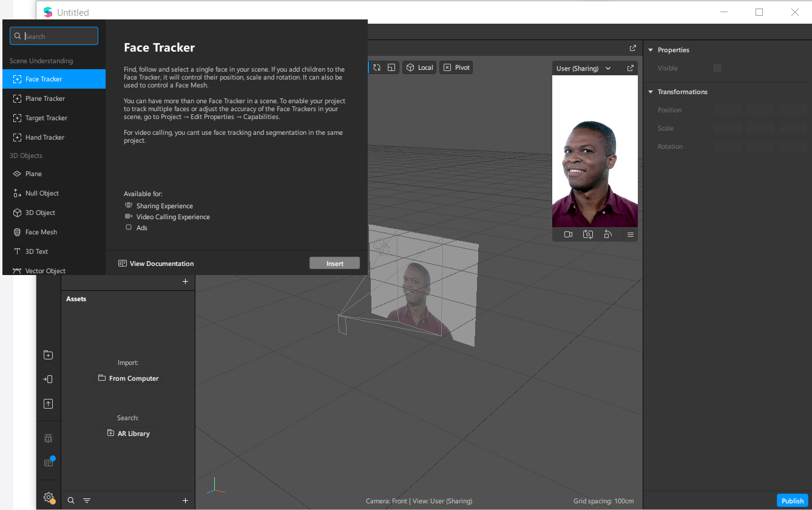Search assets with magnifier icon

[x=71, y=500]
